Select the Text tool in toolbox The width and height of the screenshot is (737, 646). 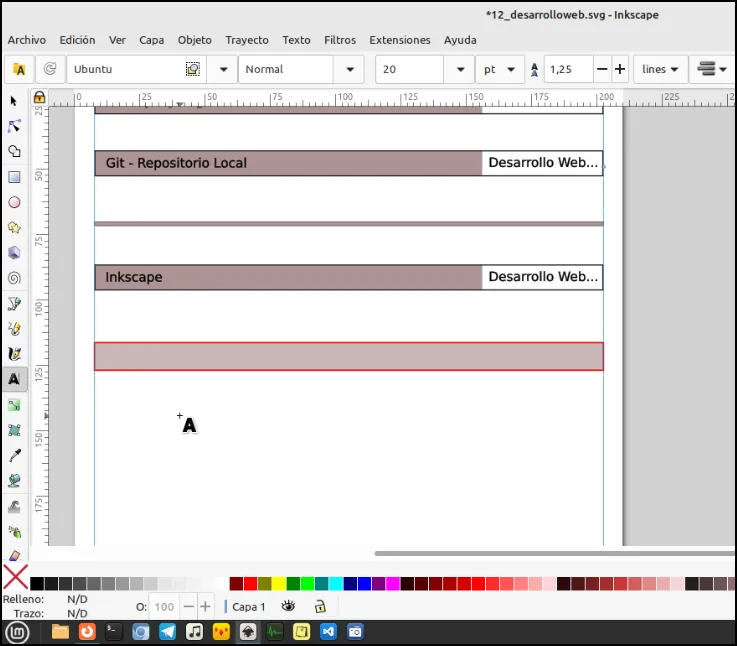point(14,379)
